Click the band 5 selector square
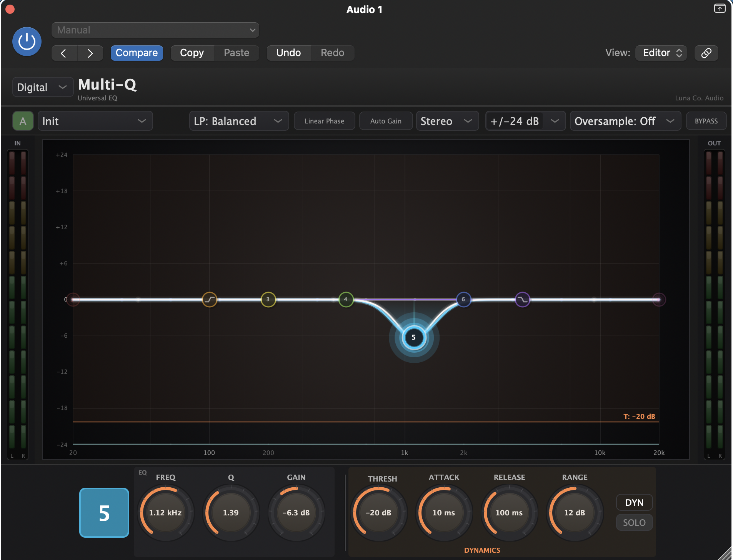 tap(103, 513)
